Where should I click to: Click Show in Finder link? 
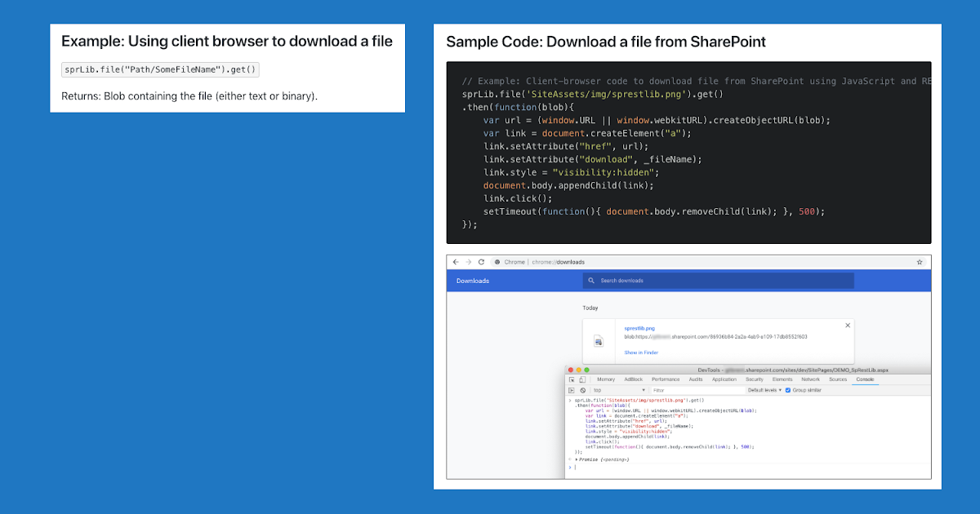point(641,352)
